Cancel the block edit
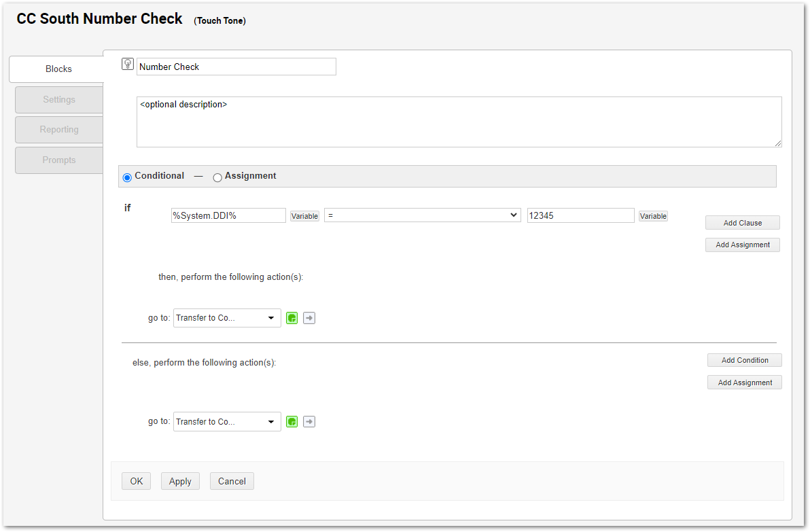810x532 pixels. (x=232, y=481)
